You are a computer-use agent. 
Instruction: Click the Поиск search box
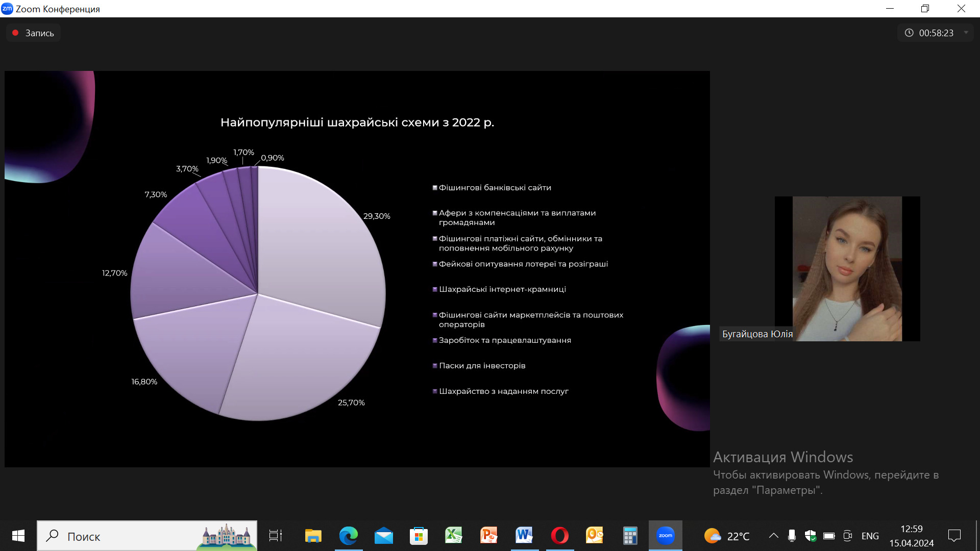pyautogui.click(x=128, y=536)
